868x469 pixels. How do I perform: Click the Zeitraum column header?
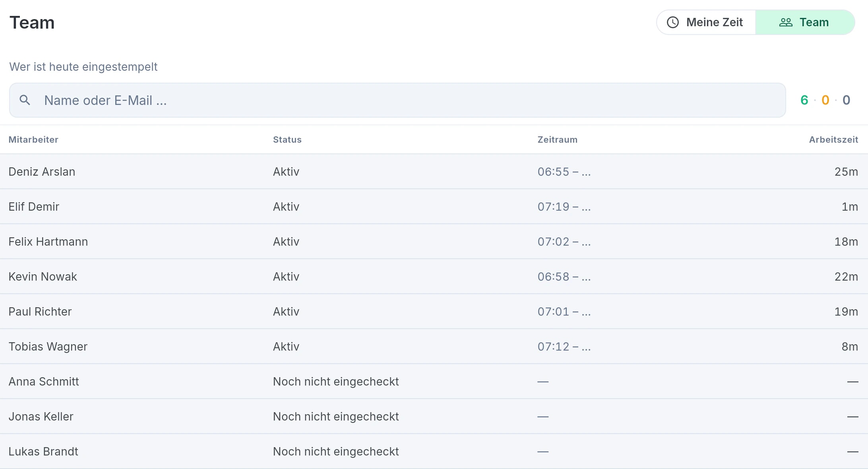558,140
